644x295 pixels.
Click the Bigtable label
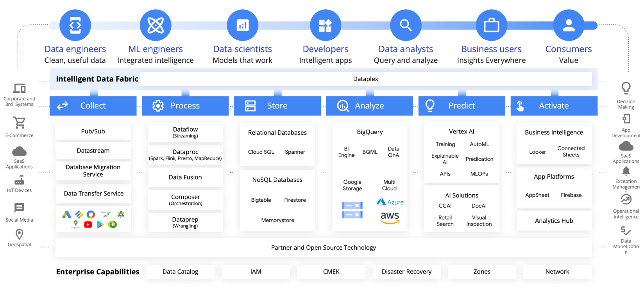point(261,200)
